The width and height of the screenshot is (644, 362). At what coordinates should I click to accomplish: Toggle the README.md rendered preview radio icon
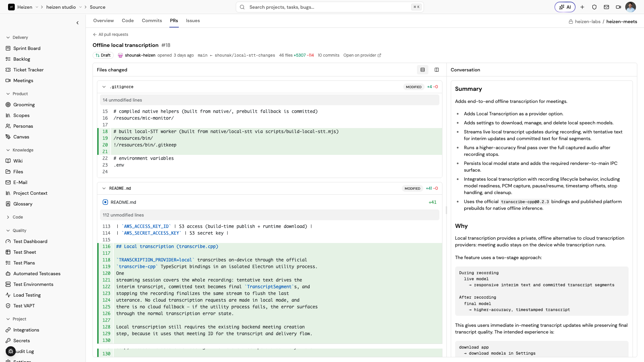105,202
